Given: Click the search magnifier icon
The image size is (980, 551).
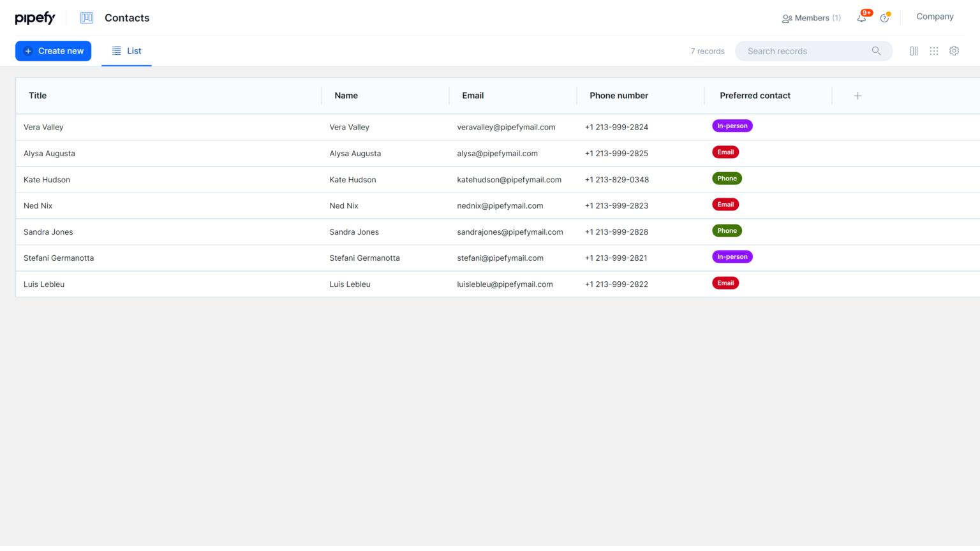Looking at the screenshot, I should tap(876, 50).
